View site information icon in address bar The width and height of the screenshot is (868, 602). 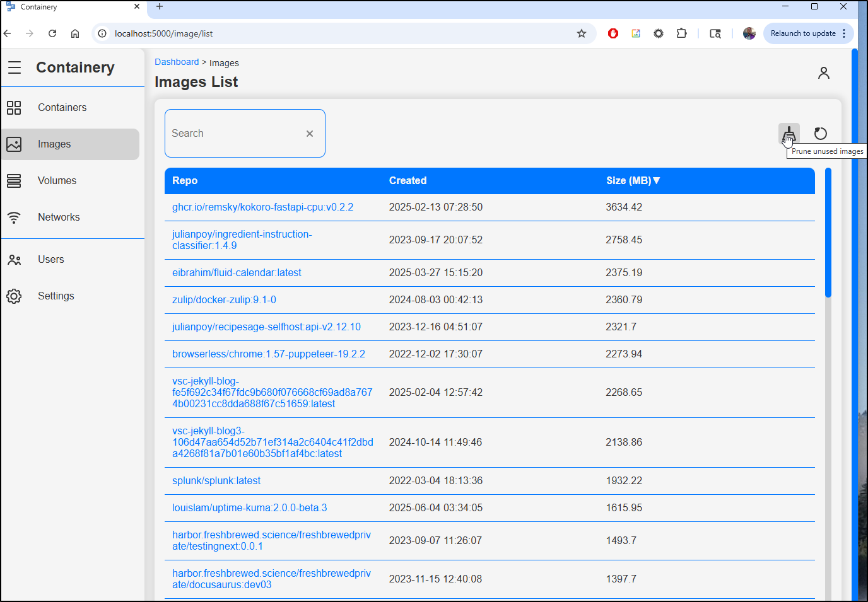[x=102, y=33]
